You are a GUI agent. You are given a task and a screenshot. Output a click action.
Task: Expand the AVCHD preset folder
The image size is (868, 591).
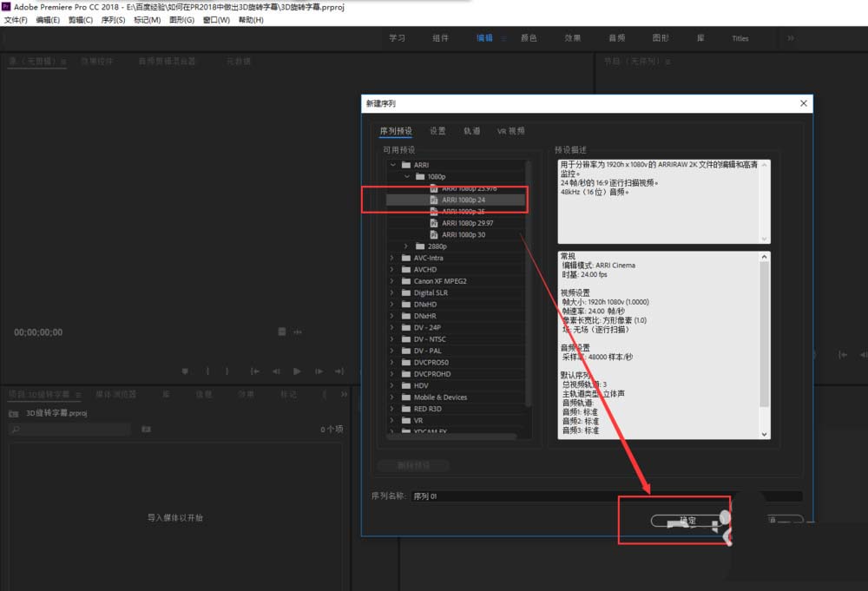click(391, 269)
